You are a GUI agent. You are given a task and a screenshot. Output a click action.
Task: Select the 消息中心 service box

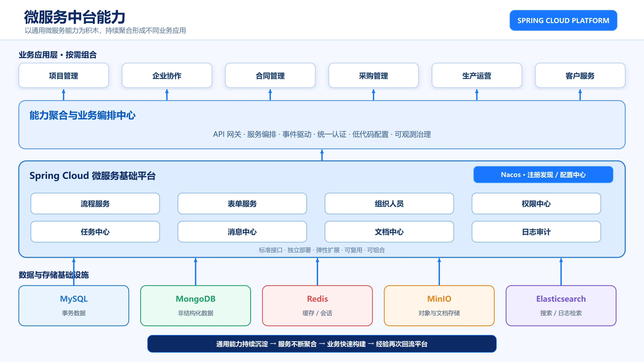click(242, 232)
